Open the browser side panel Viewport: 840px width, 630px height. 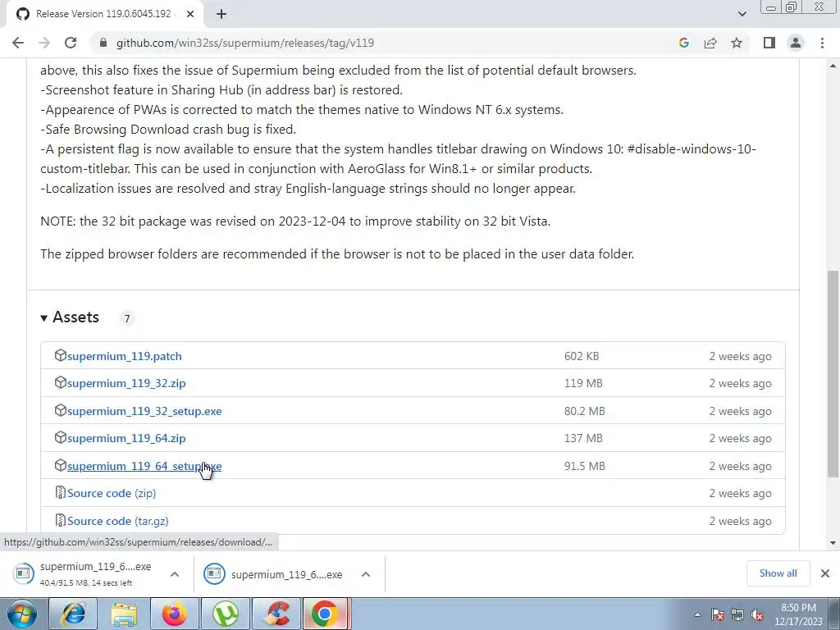coord(769,43)
